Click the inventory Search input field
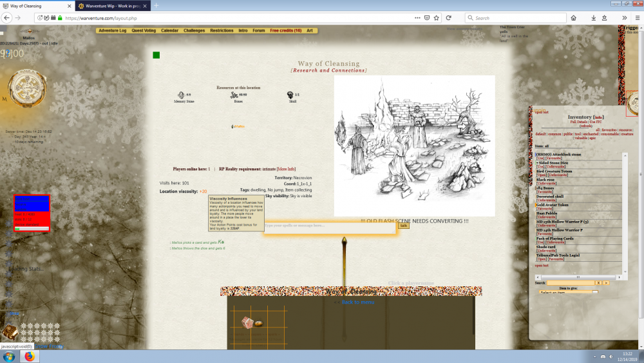Viewport: 644px width, 363px height. point(571,283)
